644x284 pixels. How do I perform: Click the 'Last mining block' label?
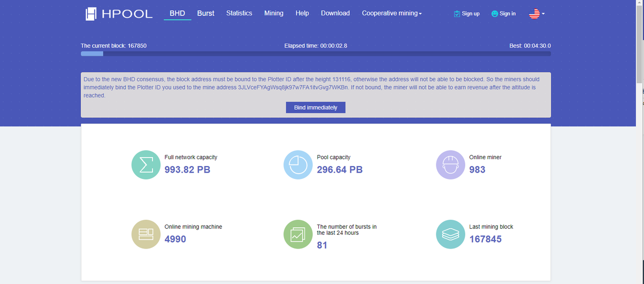coord(491,227)
